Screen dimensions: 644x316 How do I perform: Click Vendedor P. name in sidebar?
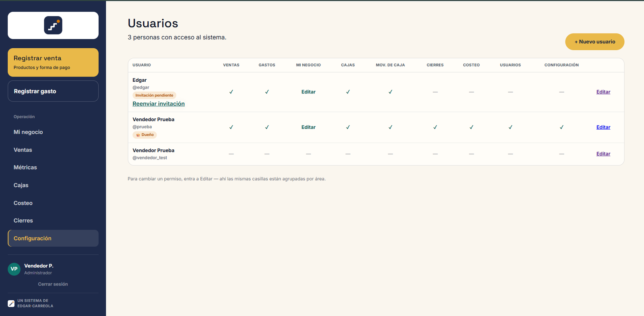[x=39, y=266]
